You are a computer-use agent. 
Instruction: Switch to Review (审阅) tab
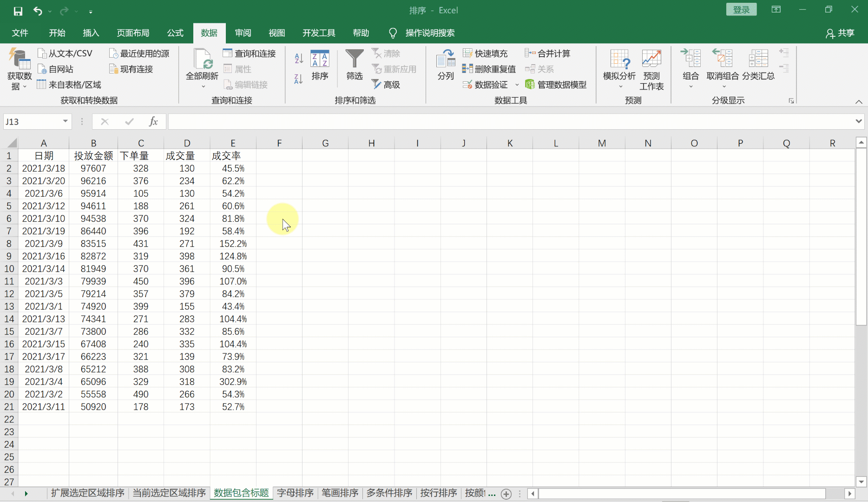[x=243, y=33]
